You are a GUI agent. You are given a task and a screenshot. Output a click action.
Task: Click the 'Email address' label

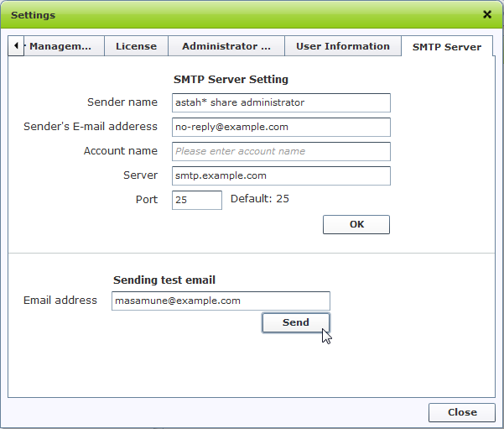[60, 301]
